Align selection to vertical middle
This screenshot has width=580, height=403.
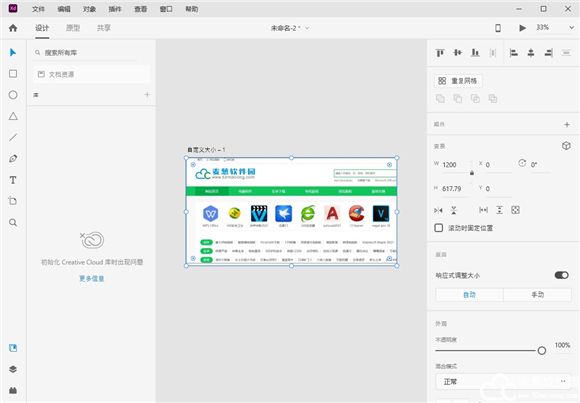[458, 53]
